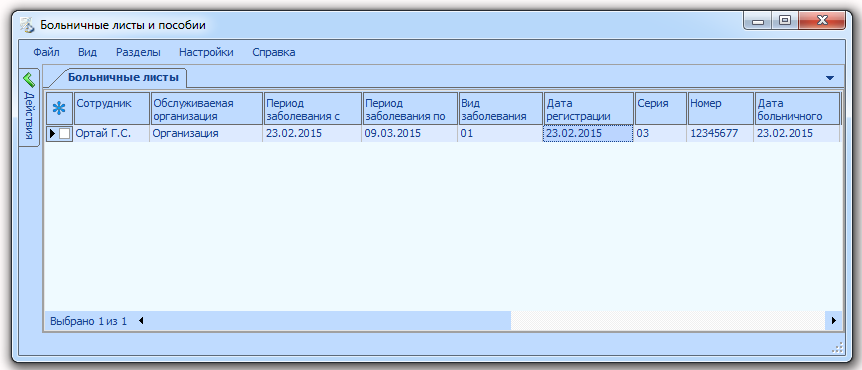Screen dimensions: 862x370
Task: Sort by Период заболевания с column header
Action: pyautogui.click(x=313, y=108)
